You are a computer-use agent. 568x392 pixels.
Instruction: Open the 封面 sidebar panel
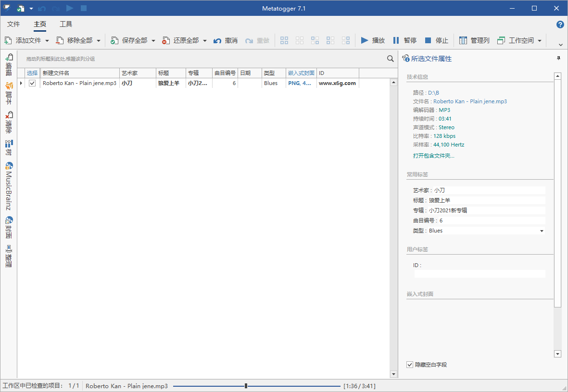pos(9,228)
